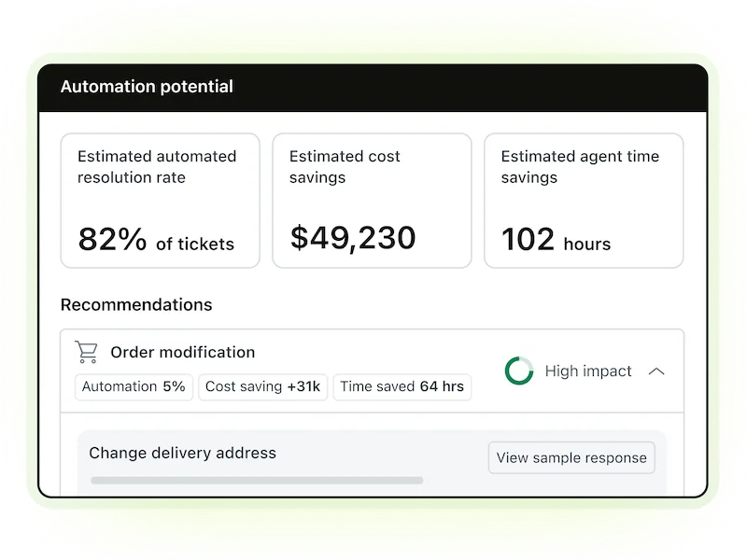Click the 82% of tickets statistic
This screenshot has width=747, height=560.
(x=157, y=241)
